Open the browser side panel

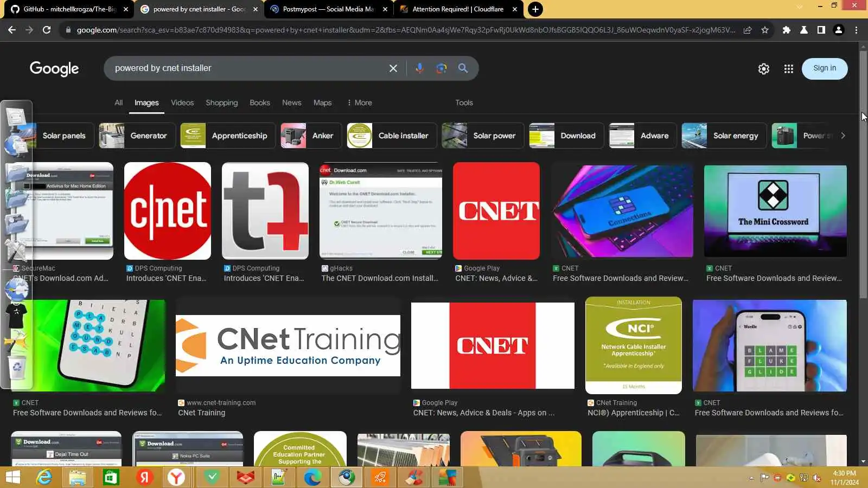821,30
